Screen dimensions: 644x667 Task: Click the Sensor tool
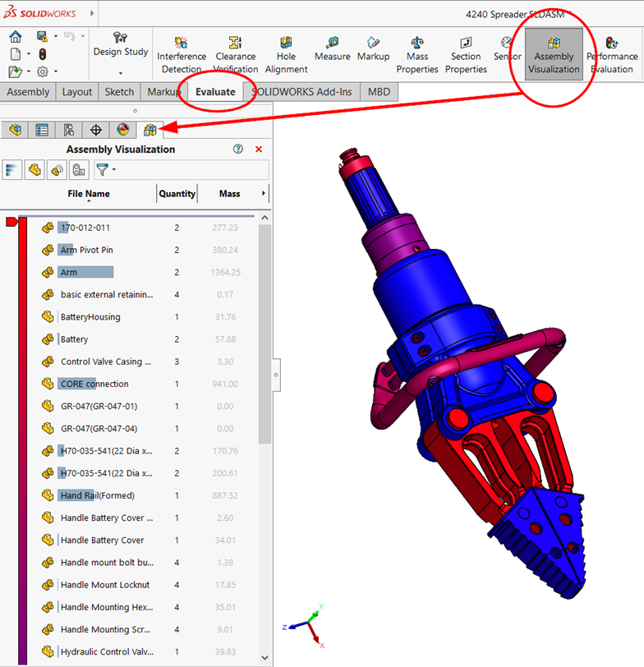tap(507, 48)
